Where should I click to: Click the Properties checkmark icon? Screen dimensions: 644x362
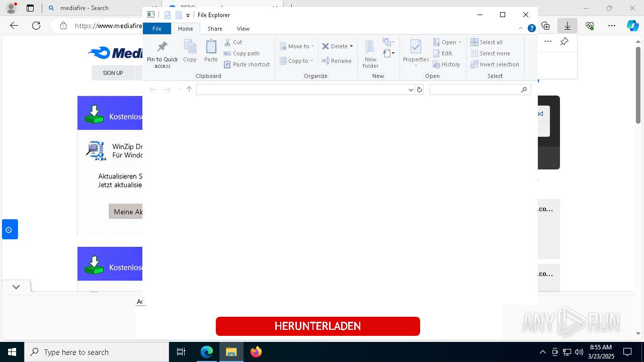point(416,47)
